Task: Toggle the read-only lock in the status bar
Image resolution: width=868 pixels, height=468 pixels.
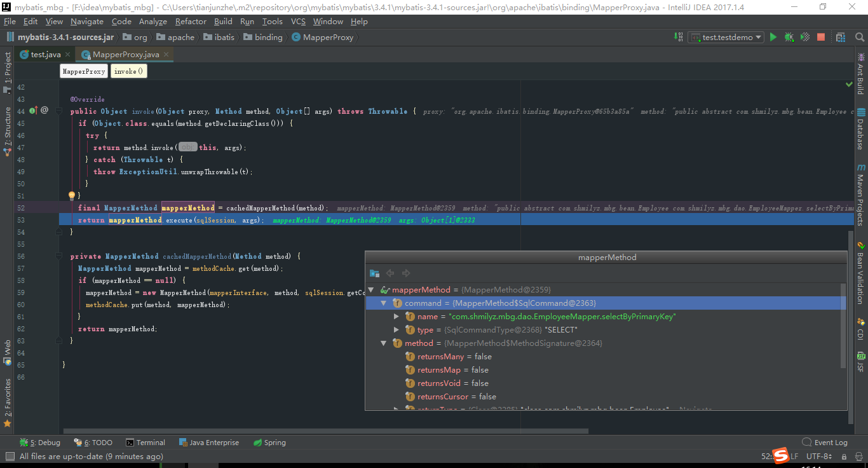Action: coord(845,456)
